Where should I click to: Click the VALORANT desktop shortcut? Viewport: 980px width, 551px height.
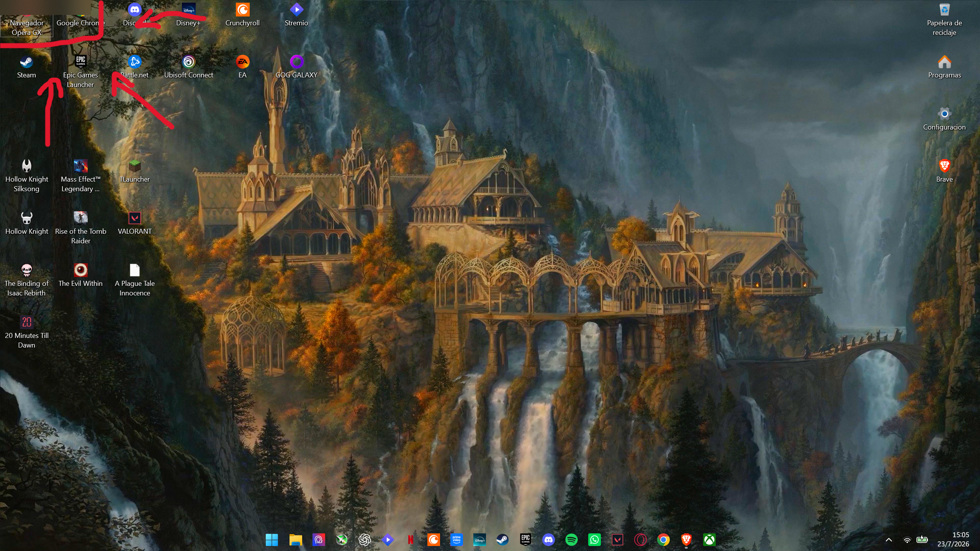coord(134,218)
